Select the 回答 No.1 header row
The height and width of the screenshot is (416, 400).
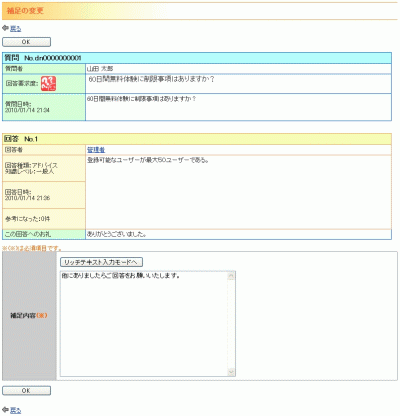(x=197, y=139)
